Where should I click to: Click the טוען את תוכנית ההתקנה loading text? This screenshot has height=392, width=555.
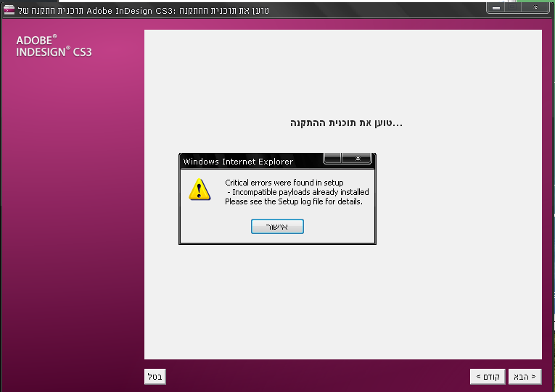(346, 123)
